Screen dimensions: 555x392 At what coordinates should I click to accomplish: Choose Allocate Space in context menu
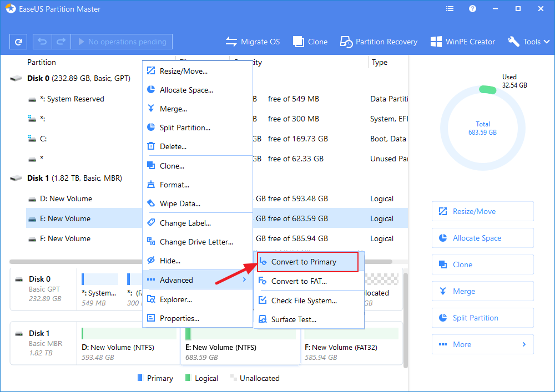[x=198, y=90]
